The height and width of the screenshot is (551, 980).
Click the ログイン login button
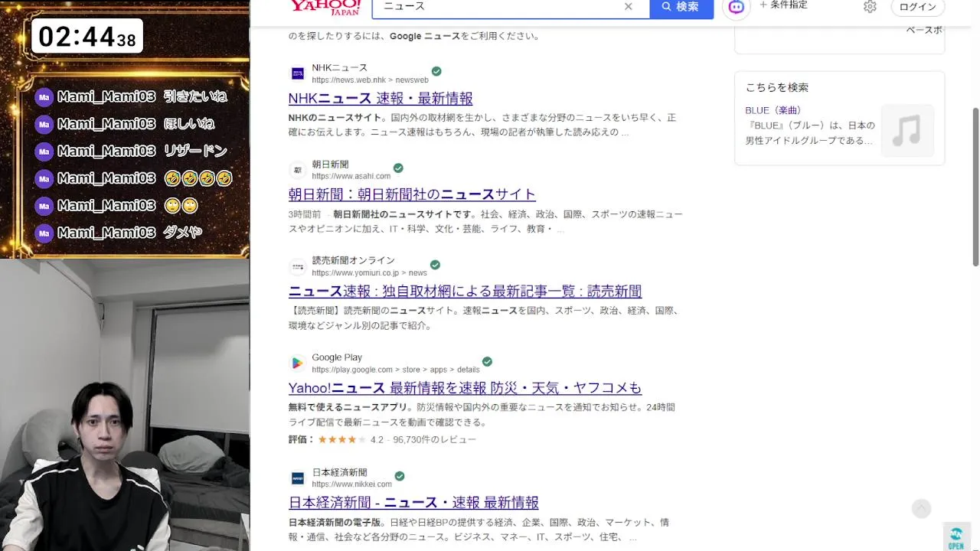pyautogui.click(x=917, y=7)
